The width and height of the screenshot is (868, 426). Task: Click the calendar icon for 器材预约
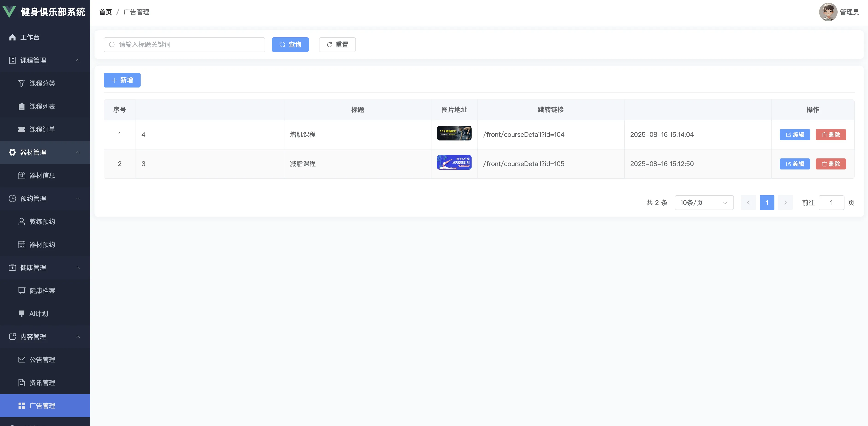coord(22,245)
